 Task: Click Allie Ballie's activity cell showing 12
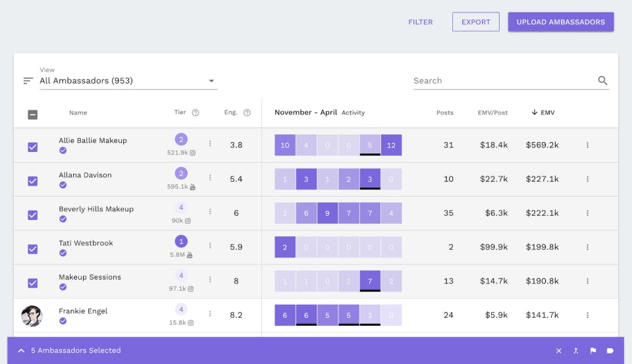pyautogui.click(x=391, y=145)
